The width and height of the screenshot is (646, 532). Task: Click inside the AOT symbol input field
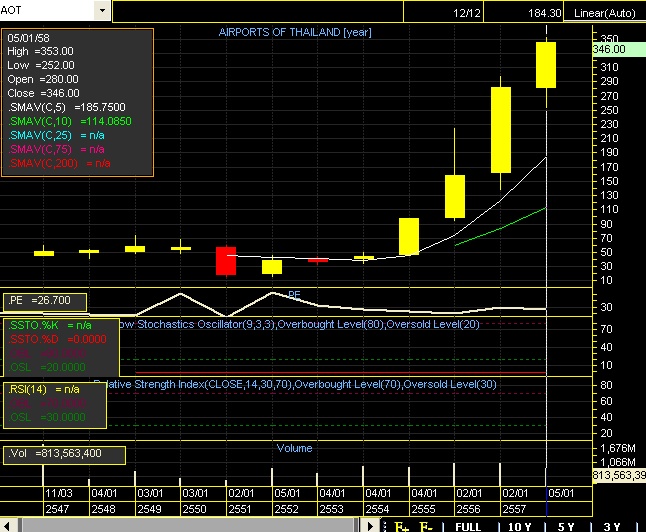pyautogui.click(x=46, y=10)
